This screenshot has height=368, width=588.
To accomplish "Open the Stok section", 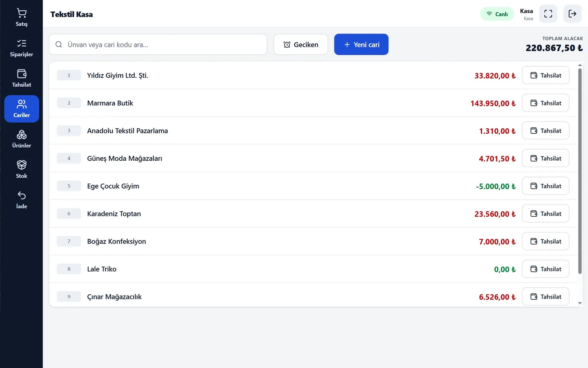I will click(21, 170).
